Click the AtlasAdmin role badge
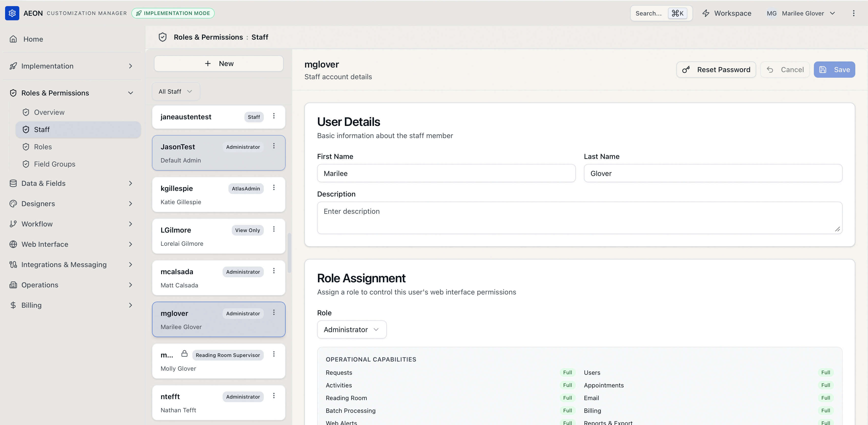The image size is (868, 425). point(246,189)
